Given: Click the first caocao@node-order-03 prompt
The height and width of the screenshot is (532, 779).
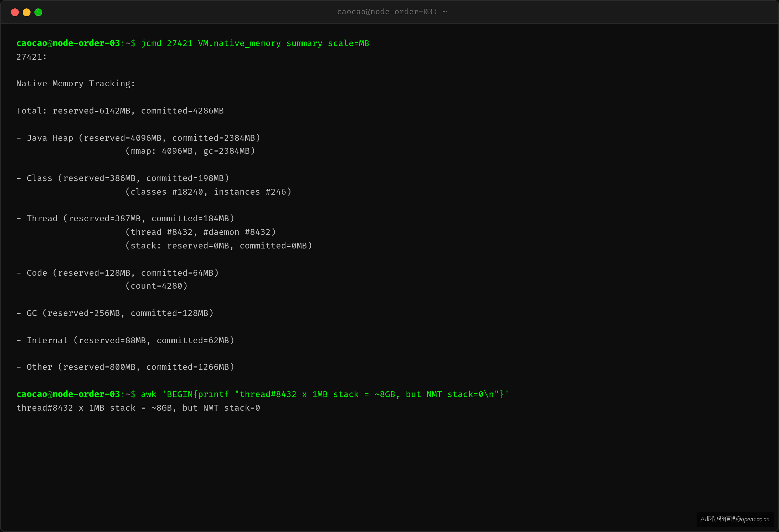Looking at the screenshot, I should pyautogui.click(x=76, y=43).
